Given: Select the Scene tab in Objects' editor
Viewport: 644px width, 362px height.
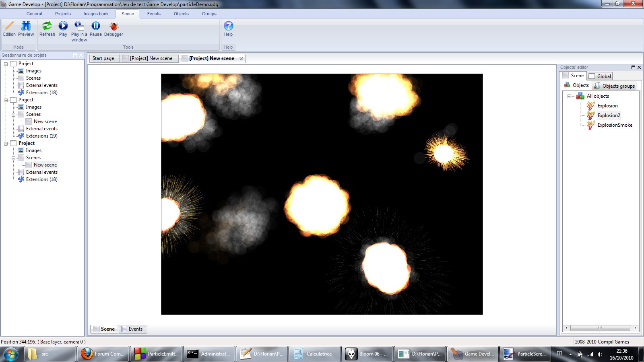Looking at the screenshot, I should pyautogui.click(x=574, y=76).
